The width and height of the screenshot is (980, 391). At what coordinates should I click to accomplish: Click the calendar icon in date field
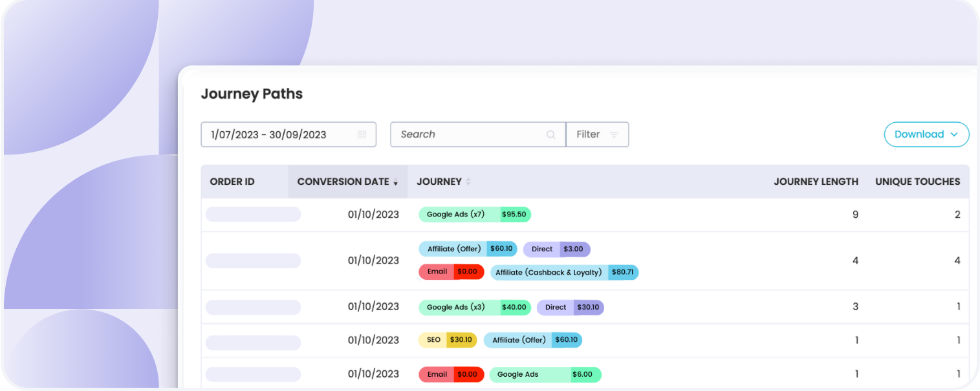362,134
